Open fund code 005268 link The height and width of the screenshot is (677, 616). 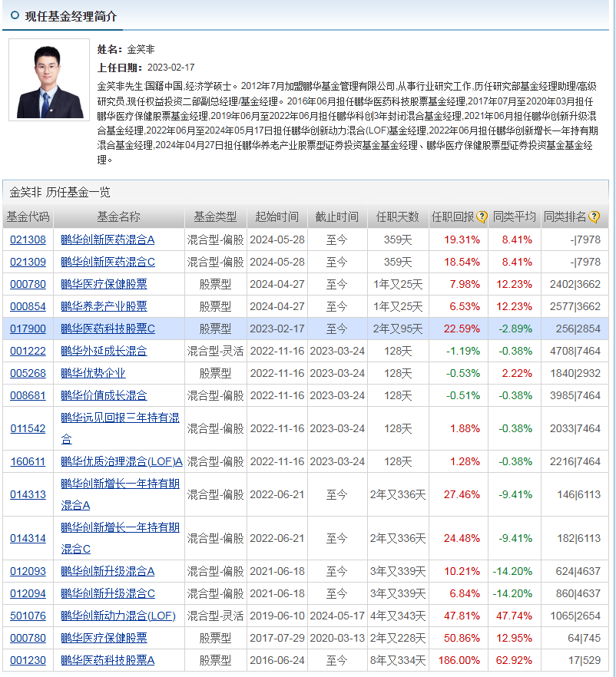click(28, 373)
